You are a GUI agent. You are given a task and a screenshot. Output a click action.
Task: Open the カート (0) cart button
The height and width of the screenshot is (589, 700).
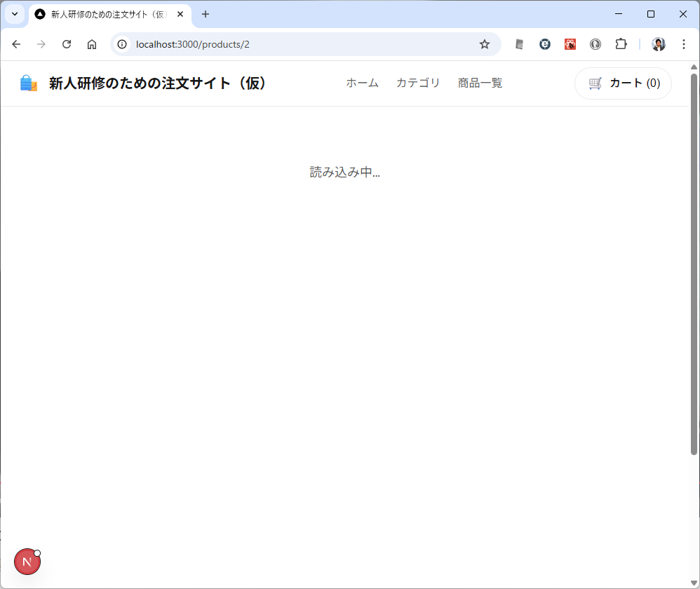pyautogui.click(x=623, y=83)
